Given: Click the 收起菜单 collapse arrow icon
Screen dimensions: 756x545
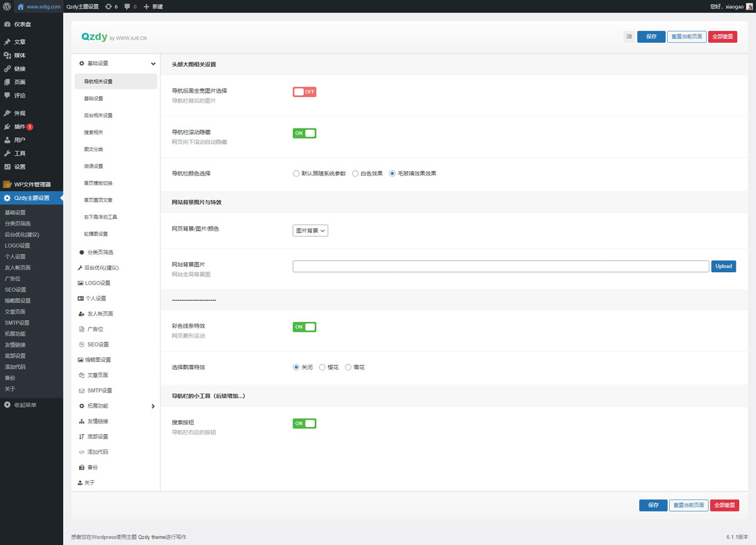Looking at the screenshot, I should click(7, 405).
